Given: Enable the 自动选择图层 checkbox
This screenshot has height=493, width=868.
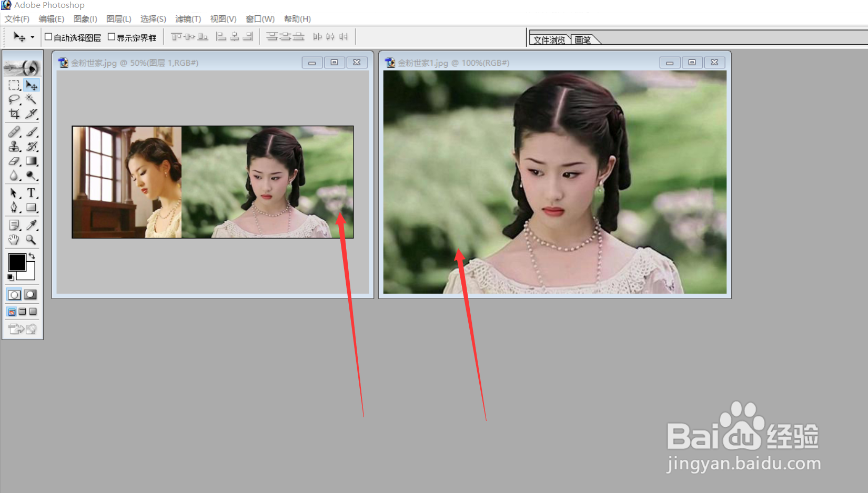Looking at the screenshot, I should coord(48,37).
